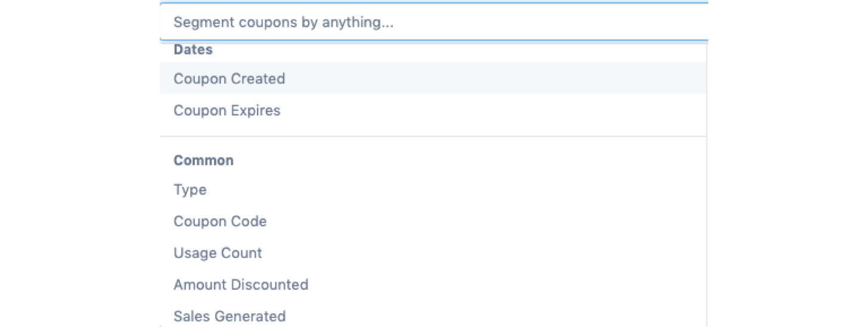Select Usage Count filter option
Viewport: 868px width, 327px height.
click(218, 253)
